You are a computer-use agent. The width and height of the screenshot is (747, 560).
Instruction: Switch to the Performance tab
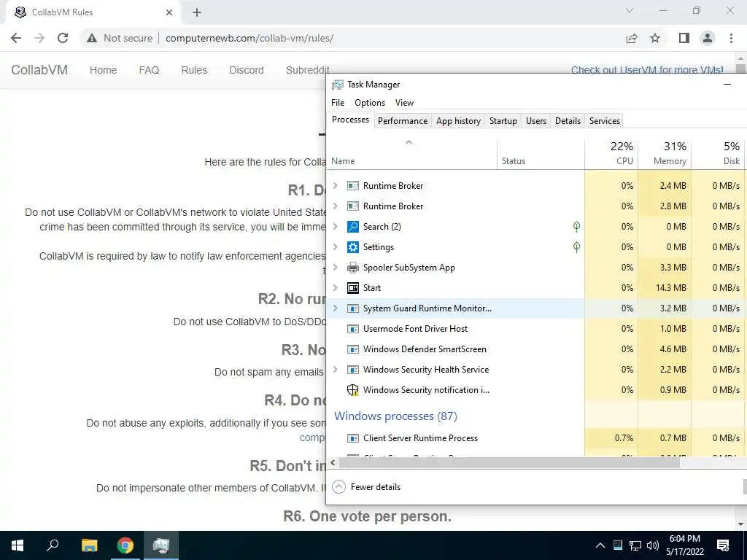point(403,121)
